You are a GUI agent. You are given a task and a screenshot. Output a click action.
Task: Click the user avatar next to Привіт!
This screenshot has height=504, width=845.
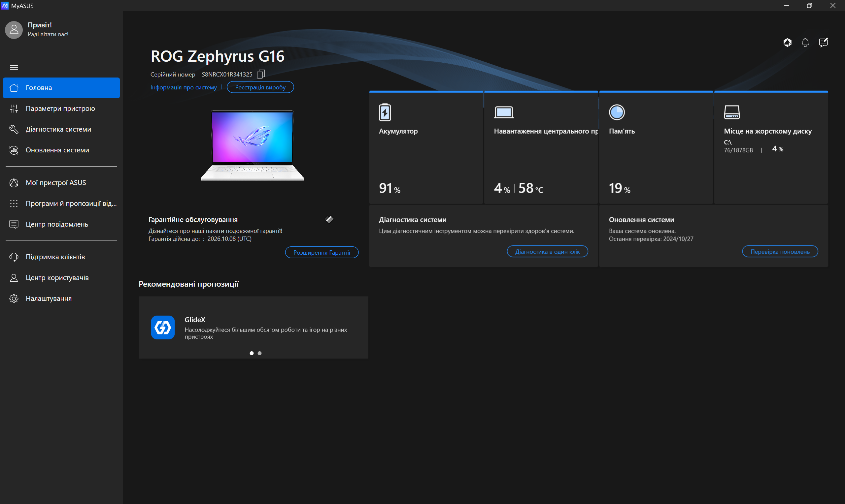tap(14, 30)
